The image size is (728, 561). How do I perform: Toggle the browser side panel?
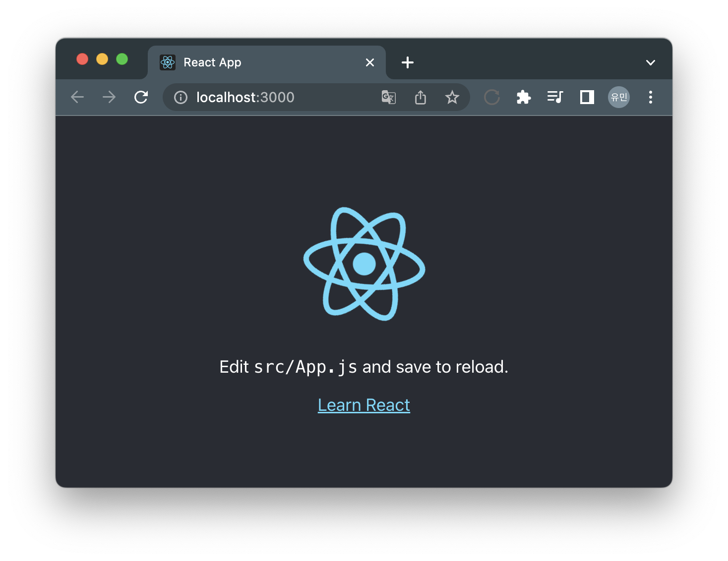tap(587, 97)
